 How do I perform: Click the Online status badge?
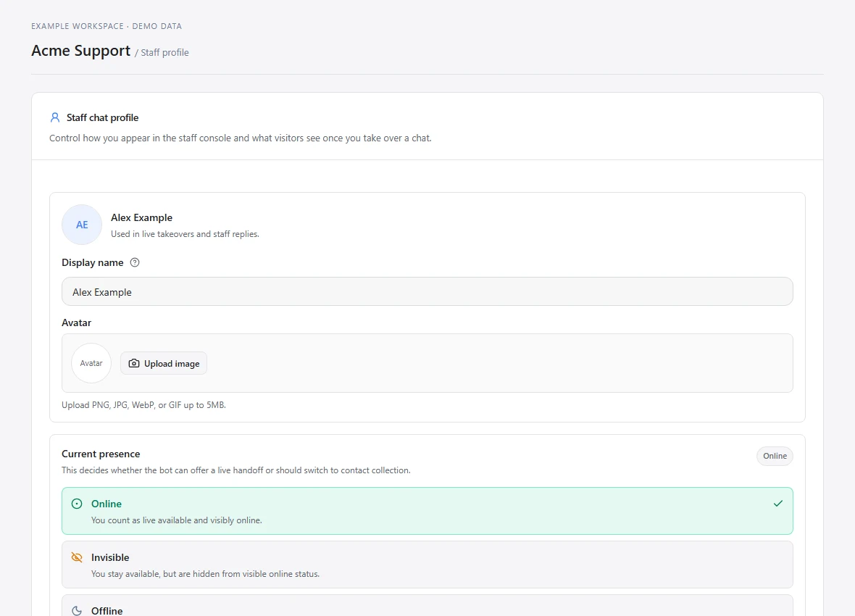775,456
